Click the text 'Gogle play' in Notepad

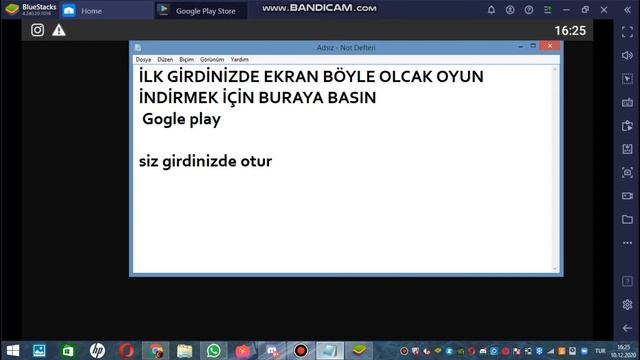coord(181,119)
